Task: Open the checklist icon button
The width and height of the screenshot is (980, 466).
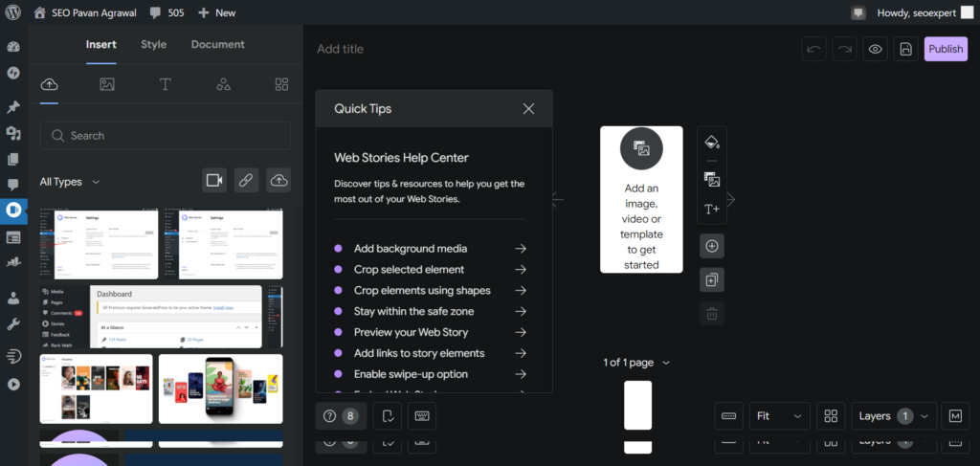Action: click(x=388, y=416)
